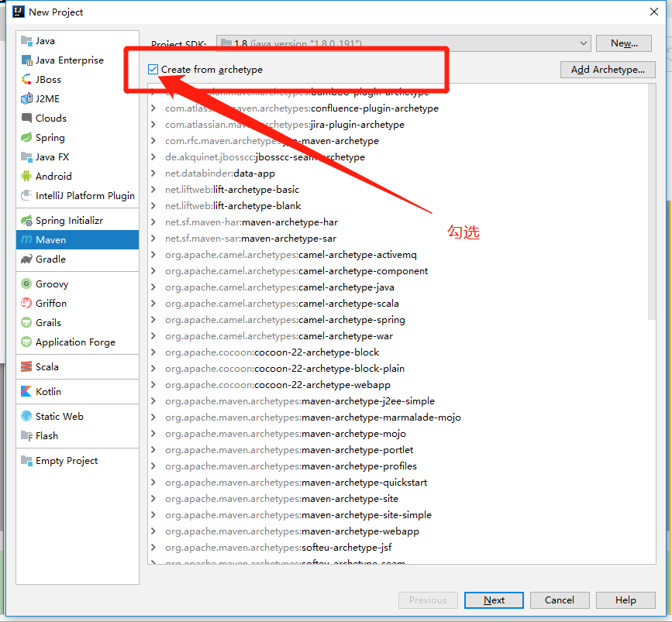This screenshot has width=672, height=622.
Task: Click the J2ME icon
Action: click(x=26, y=99)
